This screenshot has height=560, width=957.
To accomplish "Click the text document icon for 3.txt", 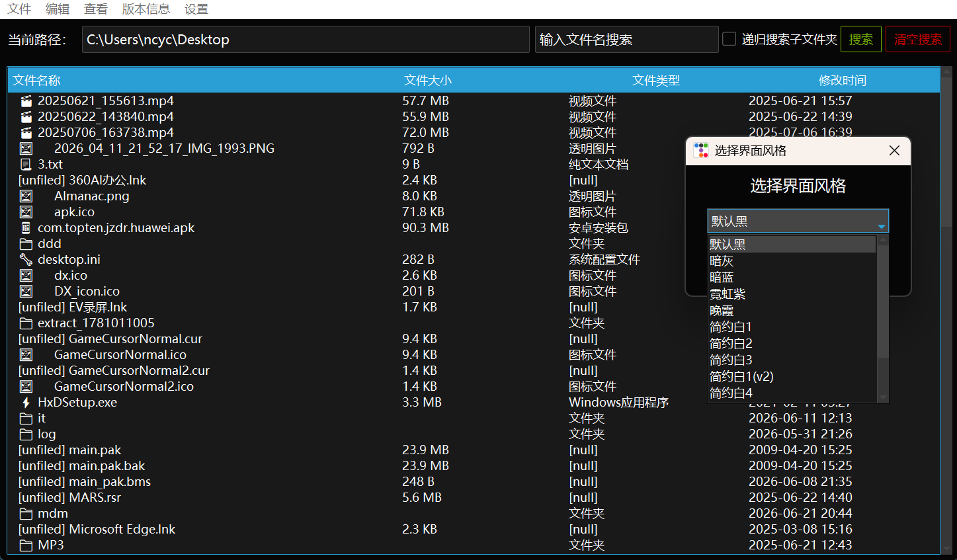I will [26, 165].
